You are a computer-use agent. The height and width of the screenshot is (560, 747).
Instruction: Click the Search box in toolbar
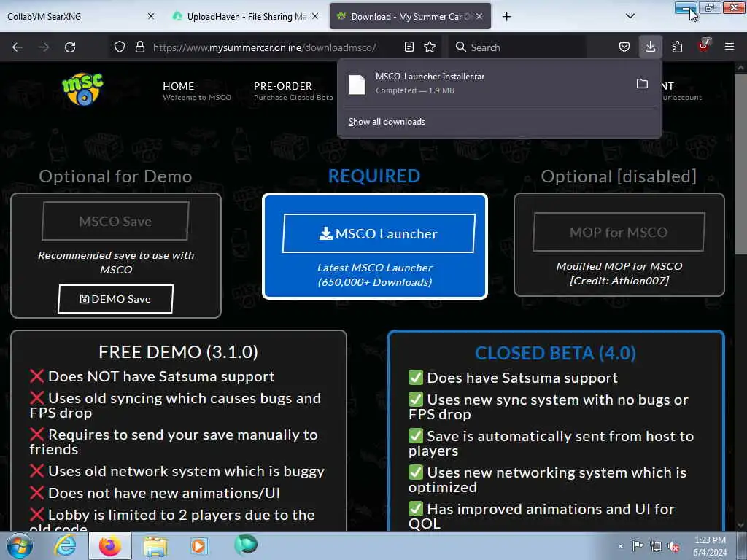point(518,47)
